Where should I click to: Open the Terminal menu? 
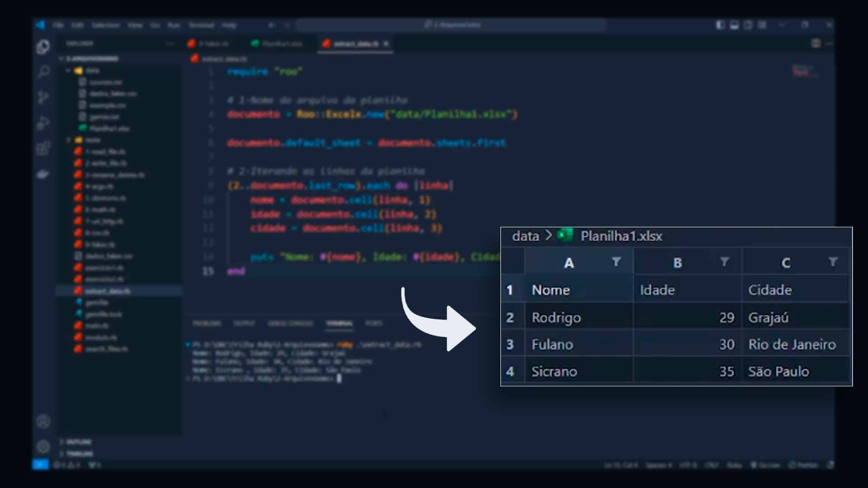(201, 25)
